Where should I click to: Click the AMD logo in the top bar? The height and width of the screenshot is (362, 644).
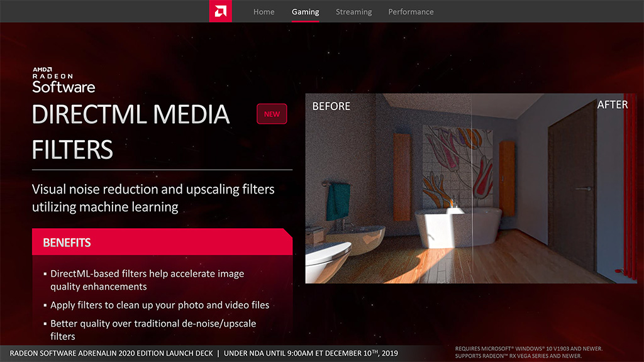(x=220, y=11)
